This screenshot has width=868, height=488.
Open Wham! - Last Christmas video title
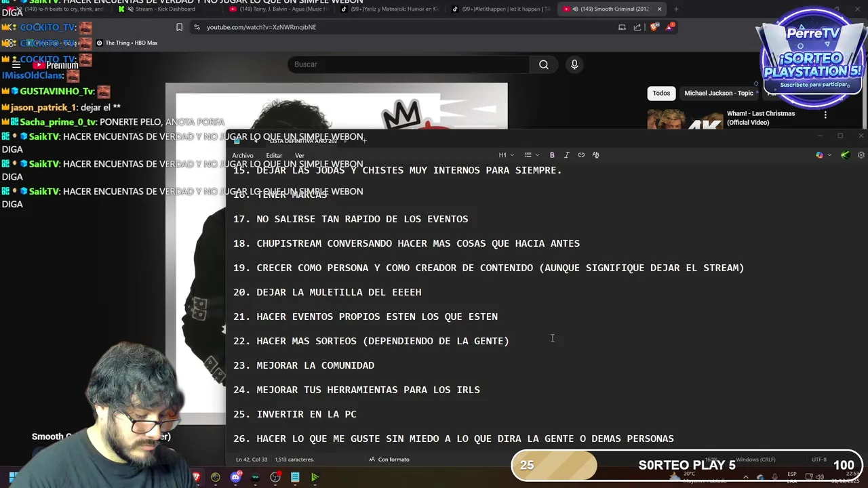click(x=761, y=118)
